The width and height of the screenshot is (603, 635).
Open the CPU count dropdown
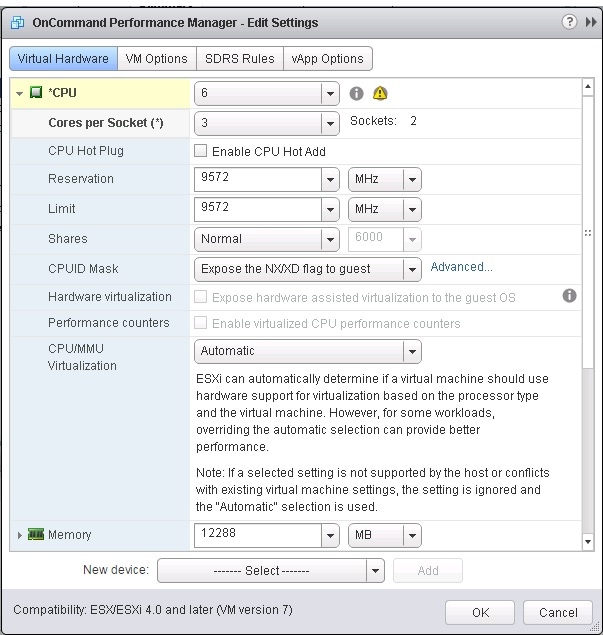pos(266,94)
